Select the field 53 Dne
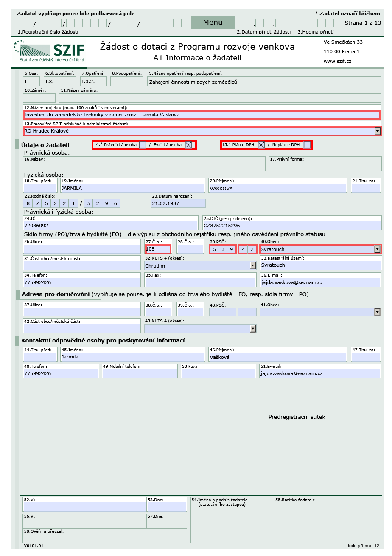This screenshot has height=556, width=392. pyautogui.click(x=167, y=507)
